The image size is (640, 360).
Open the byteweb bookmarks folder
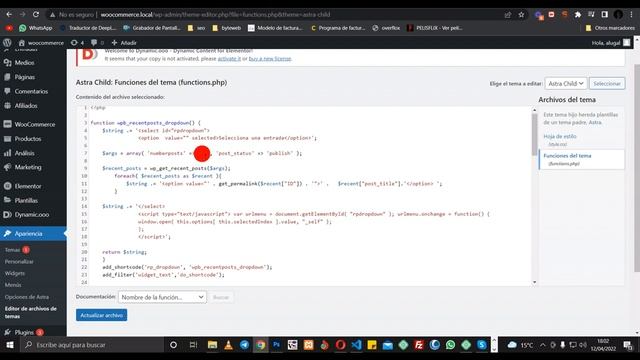point(227,28)
